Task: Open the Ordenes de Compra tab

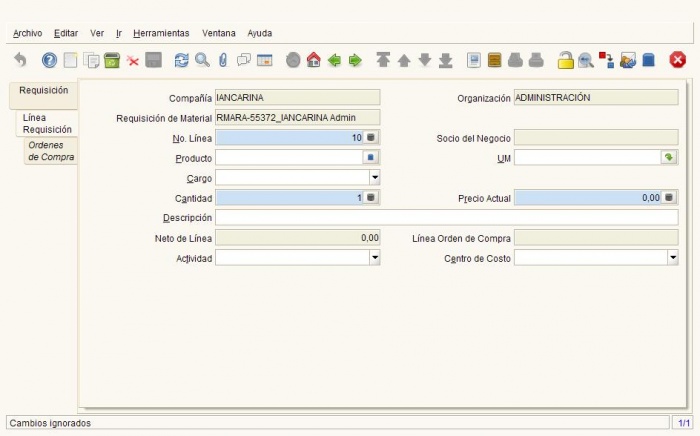Action: [50, 151]
